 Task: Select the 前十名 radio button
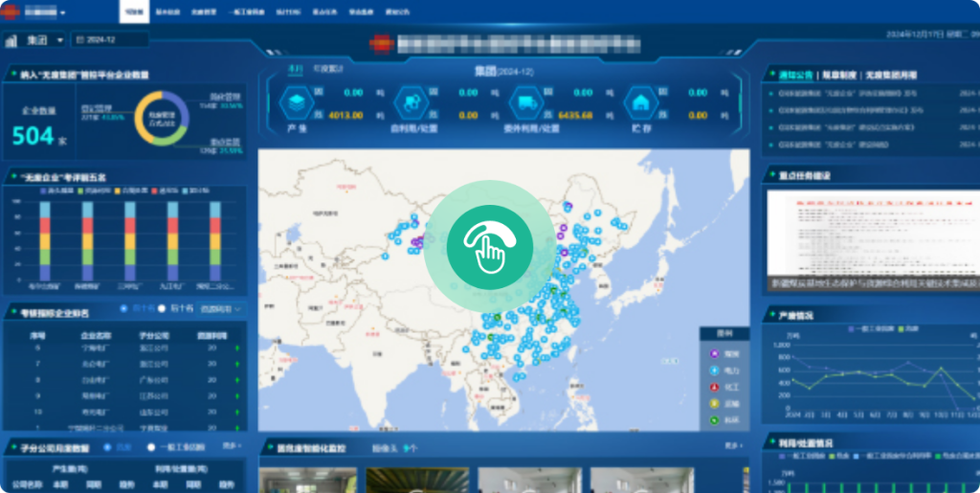click(124, 309)
